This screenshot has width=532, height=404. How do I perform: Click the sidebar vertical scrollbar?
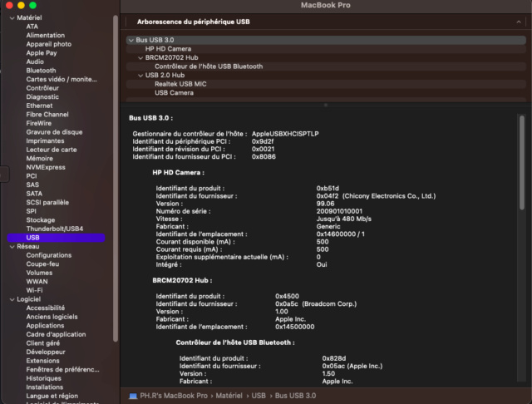click(x=116, y=178)
